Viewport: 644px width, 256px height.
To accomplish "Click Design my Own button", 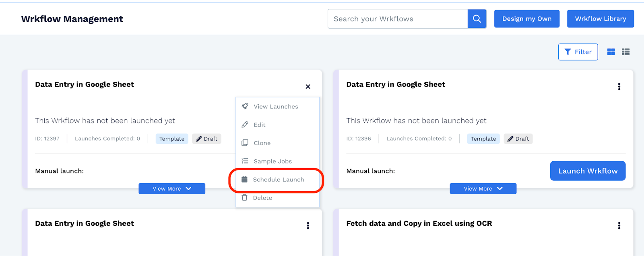I will pyautogui.click(x=527, y=19).
